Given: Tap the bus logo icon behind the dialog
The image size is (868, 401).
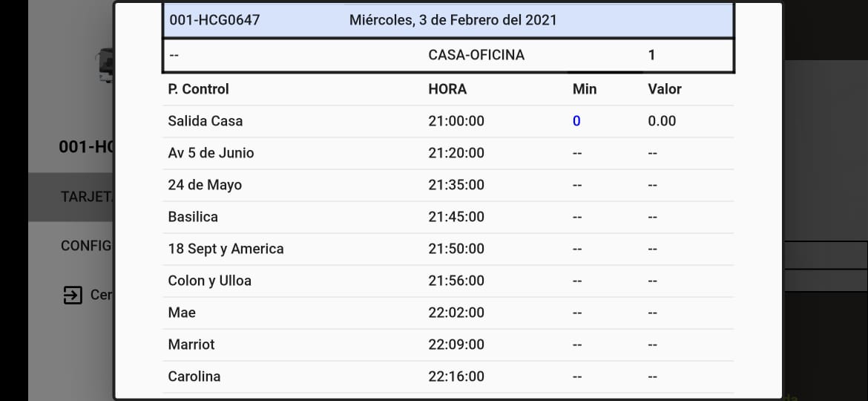Looking at the screenshot, I should [x=106, y=65].
